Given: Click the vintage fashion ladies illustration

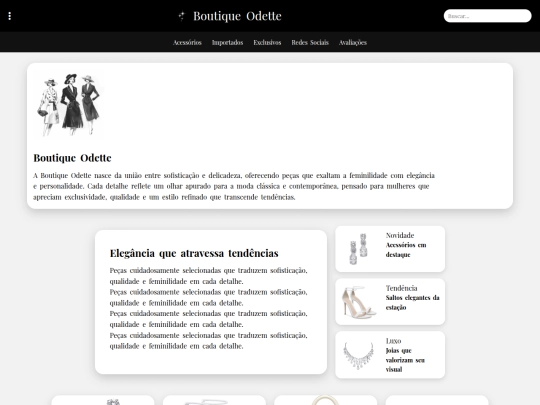Looking at the screenshot, I should [x=69, y=105].
